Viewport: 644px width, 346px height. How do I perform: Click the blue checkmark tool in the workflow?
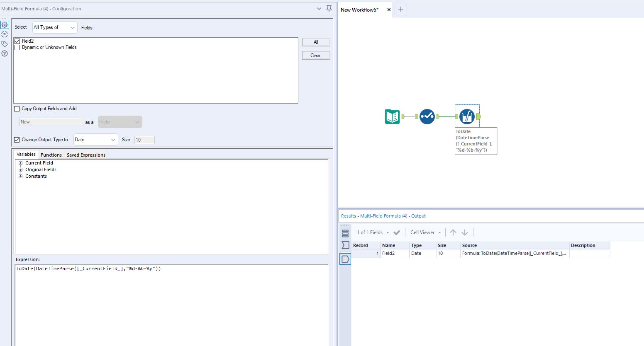tap(427, 116)
